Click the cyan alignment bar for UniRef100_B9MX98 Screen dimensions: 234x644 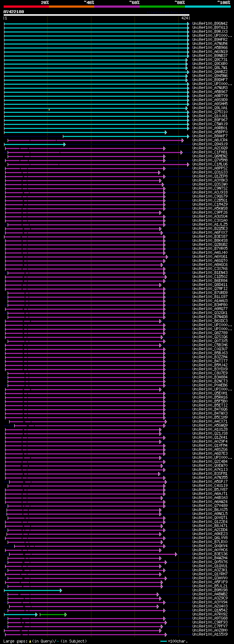[x=33, y=590]
